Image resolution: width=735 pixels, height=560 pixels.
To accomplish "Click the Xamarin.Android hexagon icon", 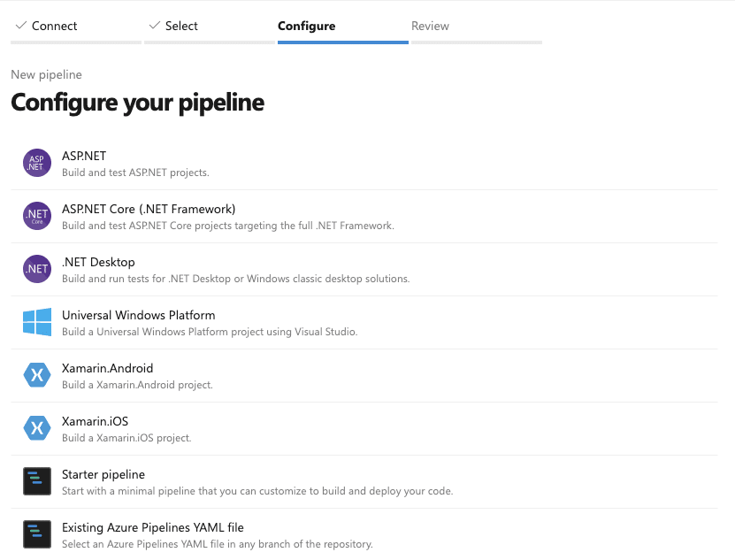I will tap(37, 375).
